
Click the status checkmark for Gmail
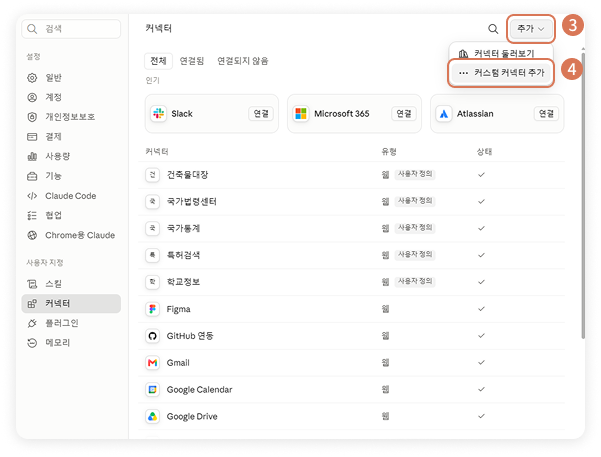pos(481,363)
